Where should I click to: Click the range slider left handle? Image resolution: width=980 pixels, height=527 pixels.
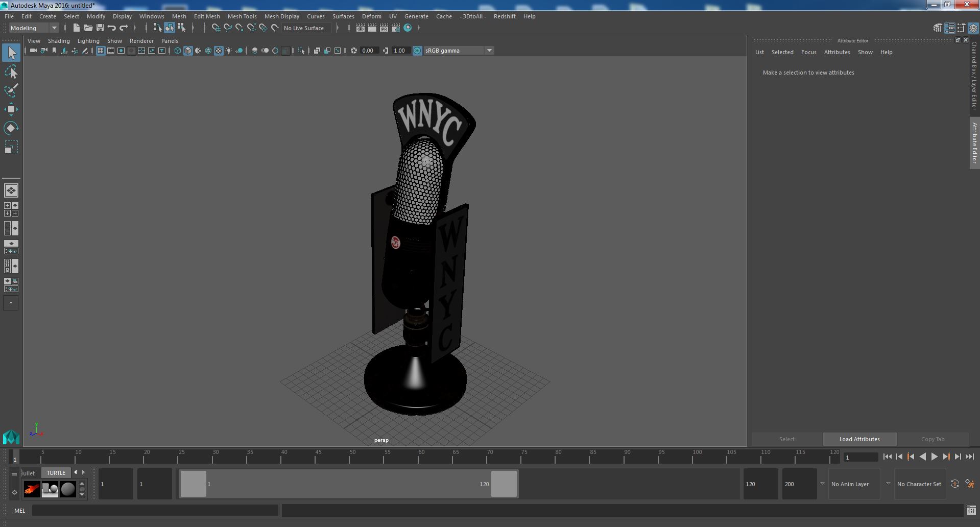click(x=194, y=484)
